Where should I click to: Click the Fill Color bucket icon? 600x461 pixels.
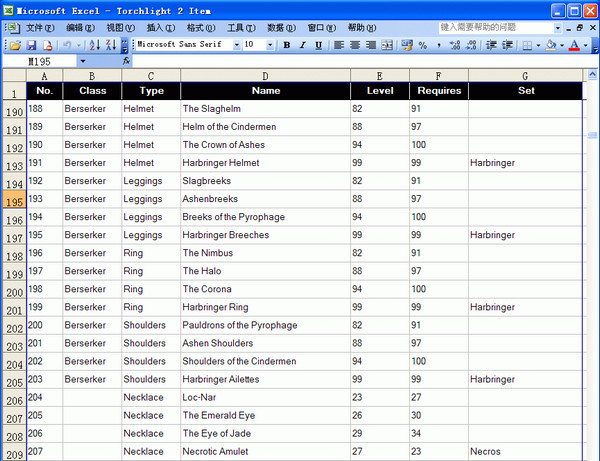pyautogui.click(x=551, y=45)
